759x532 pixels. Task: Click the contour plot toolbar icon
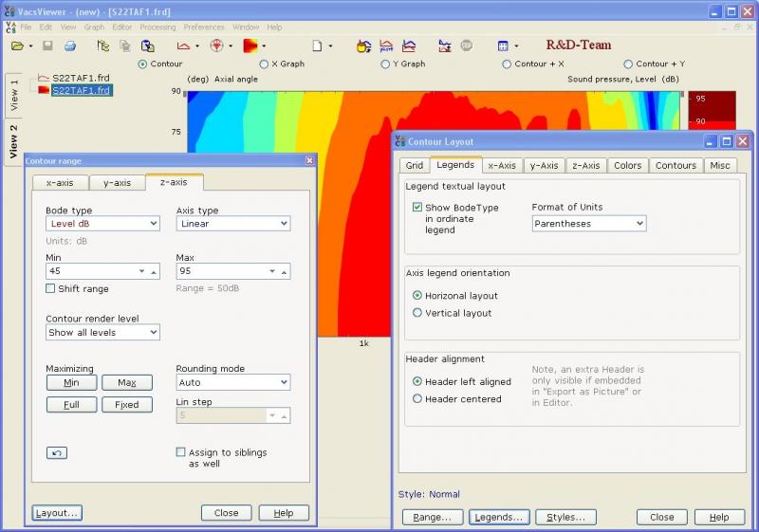click(x=250, y=46)
